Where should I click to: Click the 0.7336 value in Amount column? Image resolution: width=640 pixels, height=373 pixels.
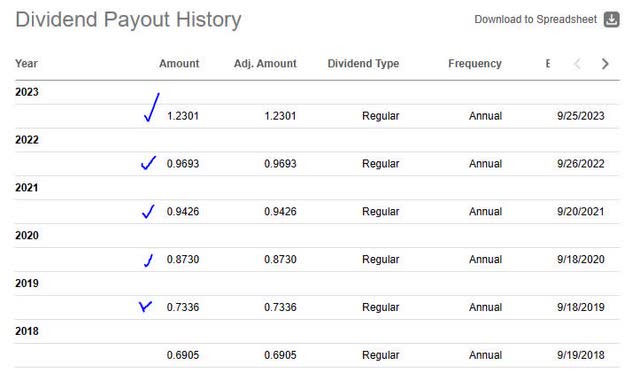point(183,307)
